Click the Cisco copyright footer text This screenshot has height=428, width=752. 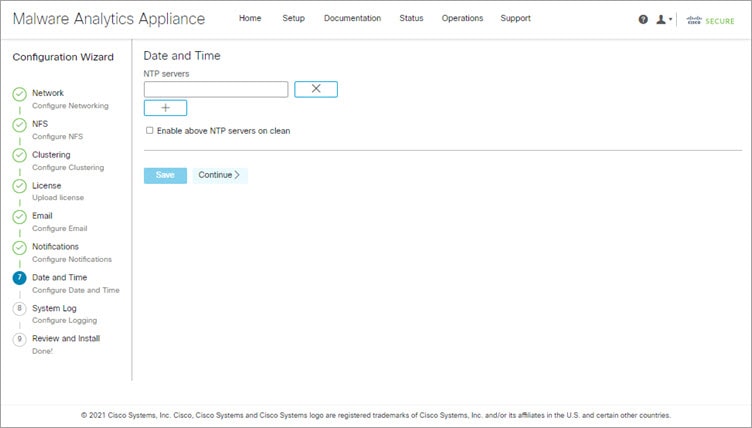(x=376, y=415)
